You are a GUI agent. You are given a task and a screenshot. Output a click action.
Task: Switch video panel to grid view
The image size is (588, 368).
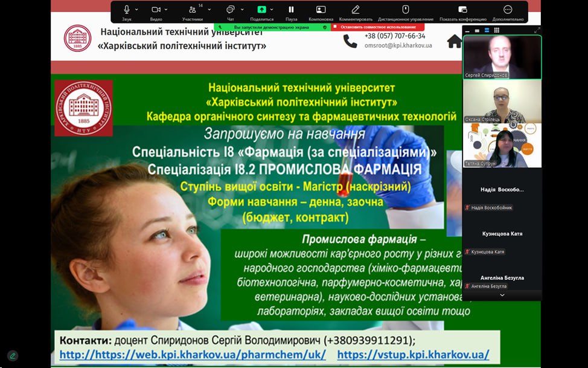pos(496,30)
